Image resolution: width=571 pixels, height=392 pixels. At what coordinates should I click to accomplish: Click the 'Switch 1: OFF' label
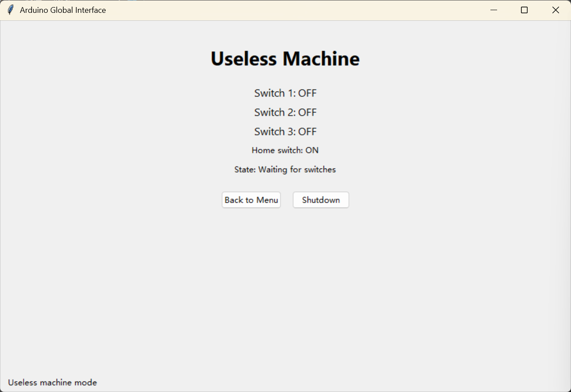[x=285, y=93]
